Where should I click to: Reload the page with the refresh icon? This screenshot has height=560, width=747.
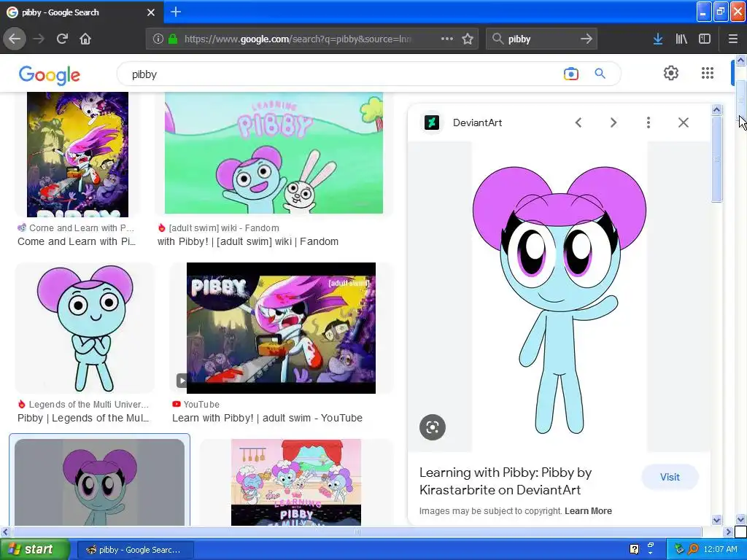(x=62, y=39)
